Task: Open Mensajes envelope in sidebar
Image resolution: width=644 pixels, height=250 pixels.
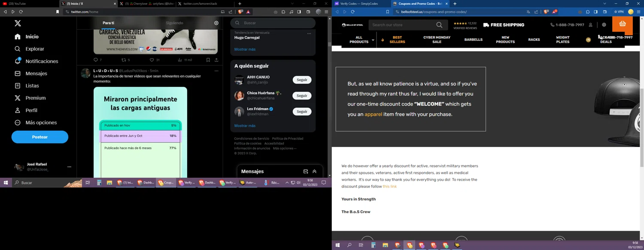Action: click(x=31, y=73)
